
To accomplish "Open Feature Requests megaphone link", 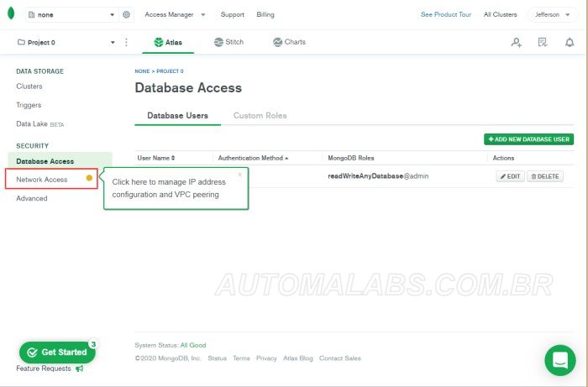I will coord(50,369).
